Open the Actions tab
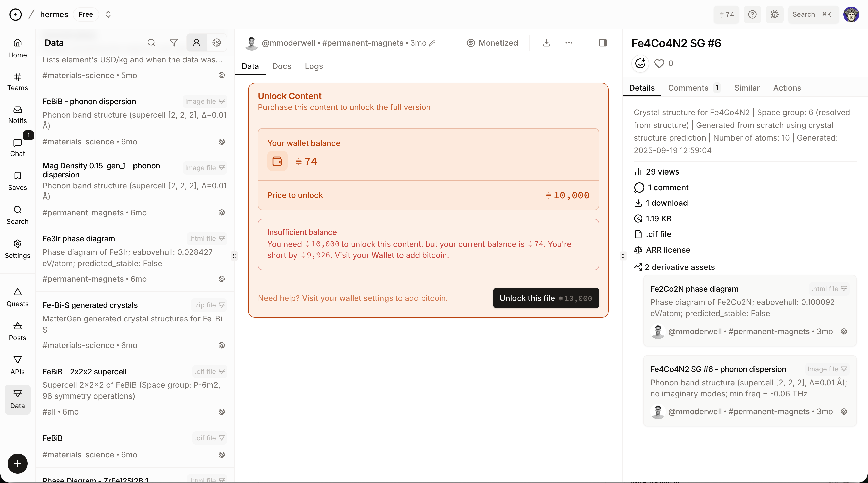868x483 pixels. pyautogui.click(x=787, y=88)
